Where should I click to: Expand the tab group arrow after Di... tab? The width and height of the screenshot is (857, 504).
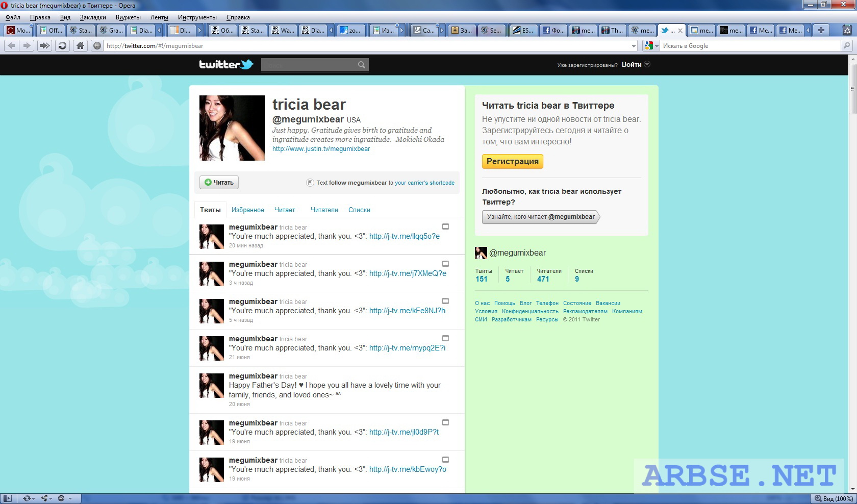(199, 31)
